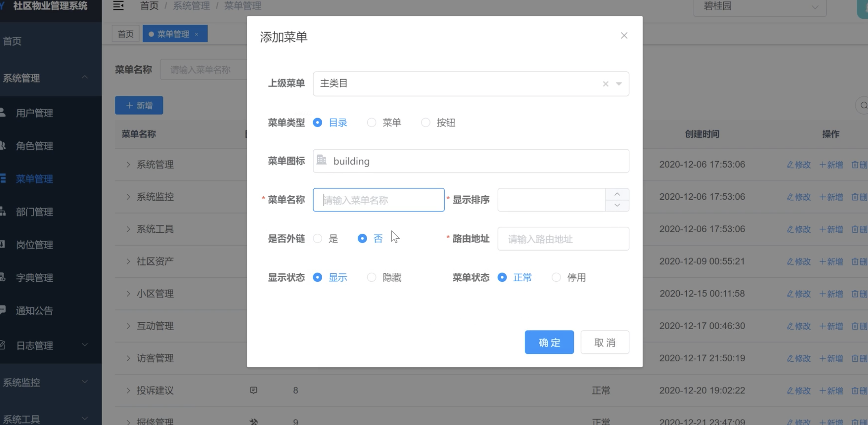Set 是否外链 to 否
The width and height of the screenshot is (868, 425).
370,238
